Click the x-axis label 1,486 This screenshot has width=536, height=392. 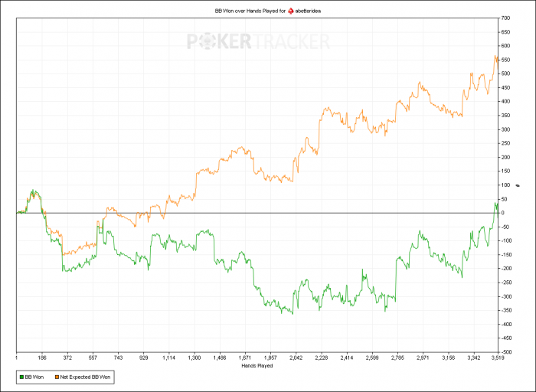[x=220, y=358]
